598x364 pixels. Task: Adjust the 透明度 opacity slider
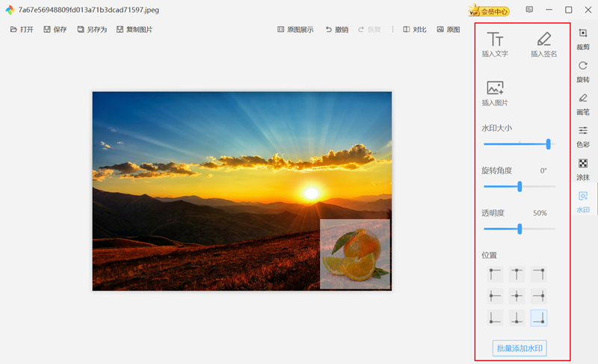tap(520, 229)
